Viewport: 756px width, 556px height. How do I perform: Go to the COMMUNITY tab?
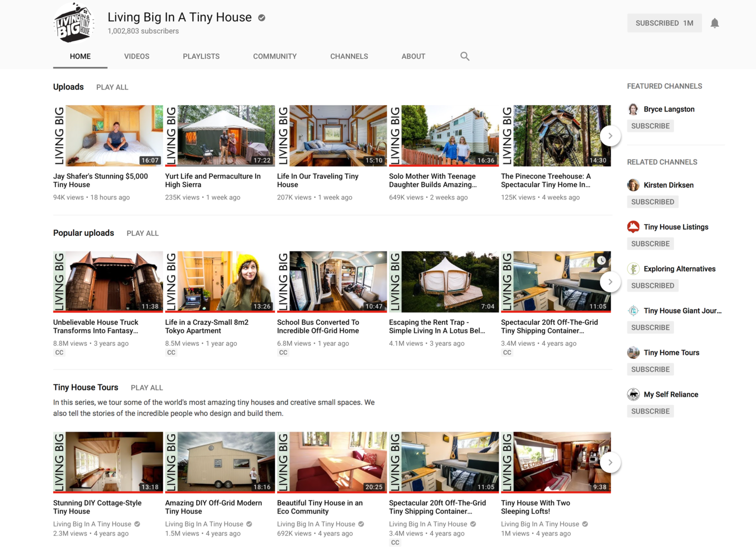275,56
